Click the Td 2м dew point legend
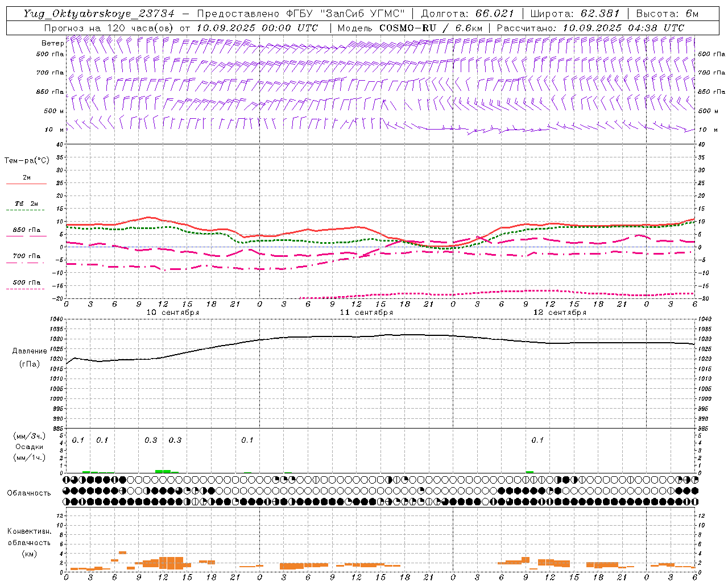 tap(27, 203)
